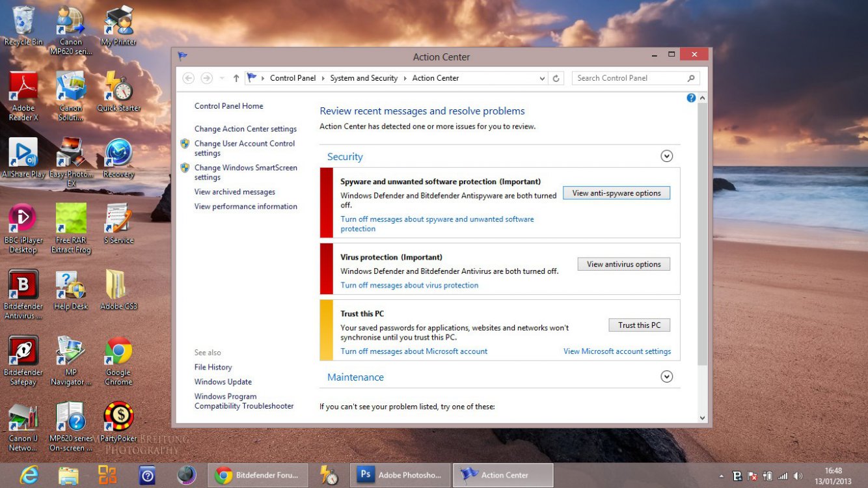Open the recent locations dropdown arrow
This screenshot has height=488, width=868.
pyautogui.click(x=222, y=78)
